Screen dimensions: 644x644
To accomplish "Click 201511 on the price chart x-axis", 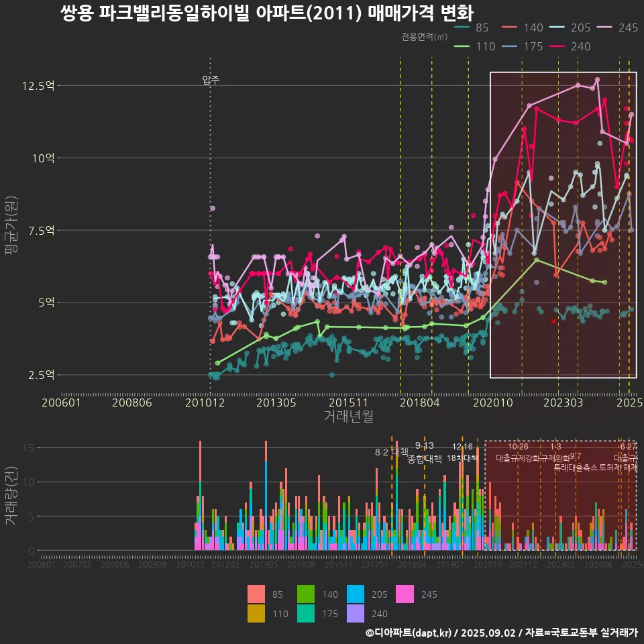I will pos(348,402).
